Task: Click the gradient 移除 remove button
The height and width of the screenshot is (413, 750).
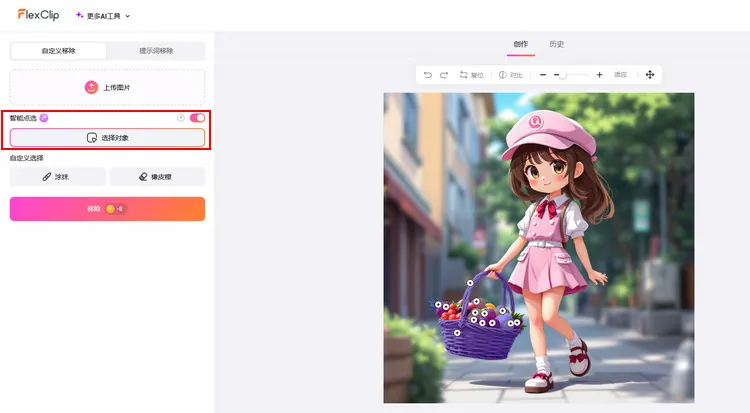Action: point(107,209)
